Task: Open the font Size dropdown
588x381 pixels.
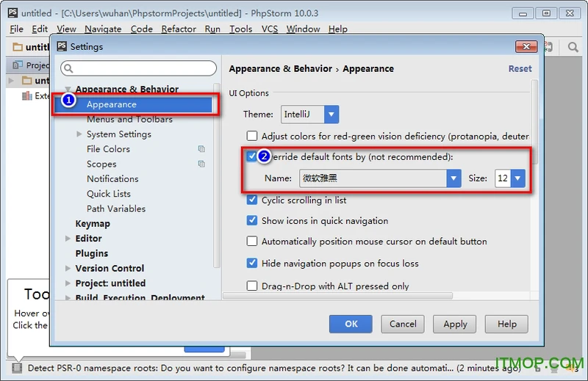Action: [x=518, y=178]
